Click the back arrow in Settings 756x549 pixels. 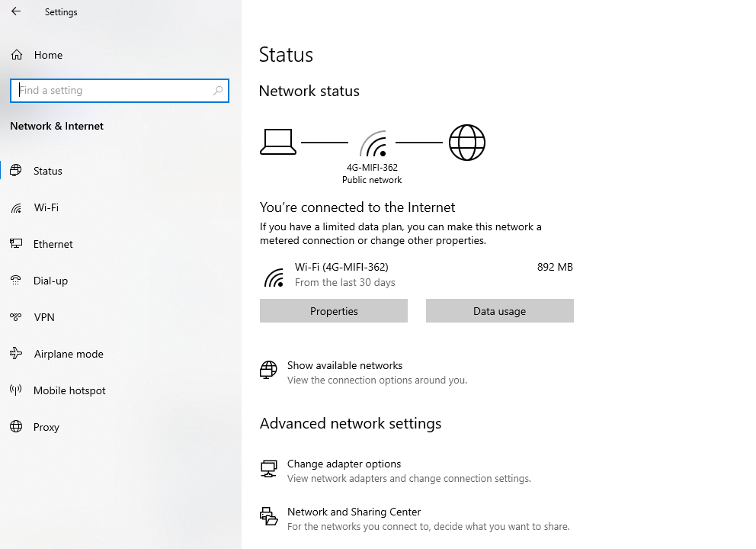coord(16,11)
